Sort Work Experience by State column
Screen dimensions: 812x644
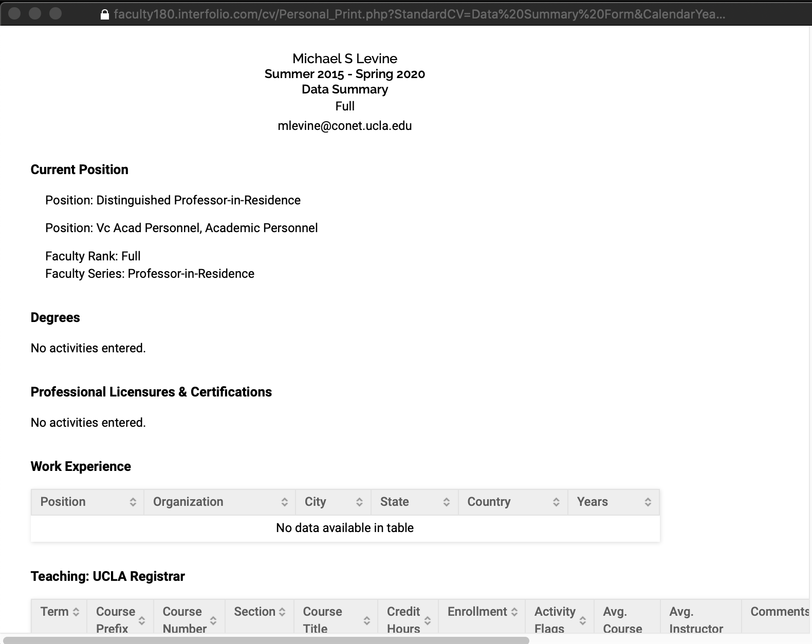[x=415, y=502]
